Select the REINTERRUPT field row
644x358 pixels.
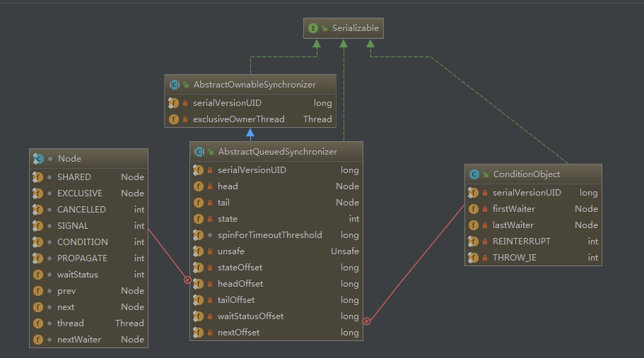point(521,241)
